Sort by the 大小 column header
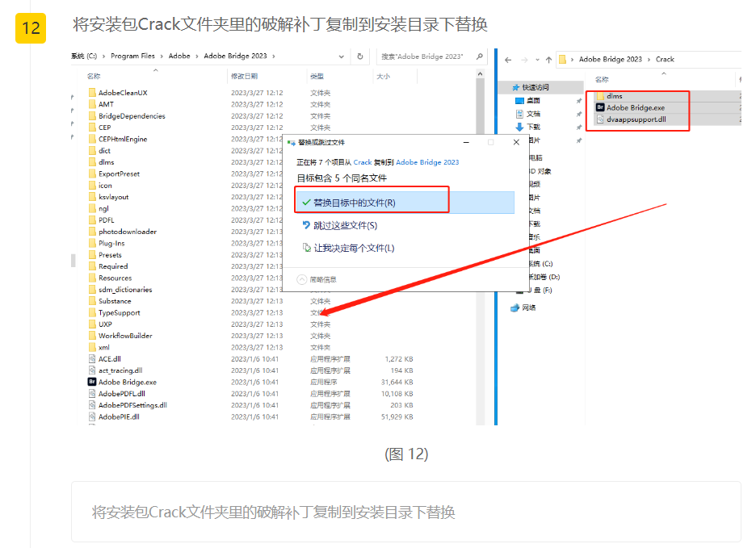Image resolution: width=756 pixels, height=548 pixels. [384, 76]
